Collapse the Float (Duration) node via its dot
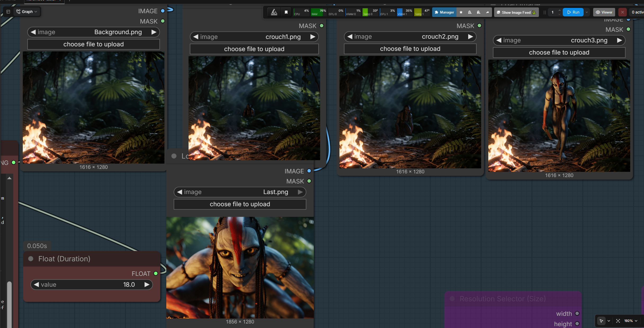644x328 pixels. coord(31,259)
